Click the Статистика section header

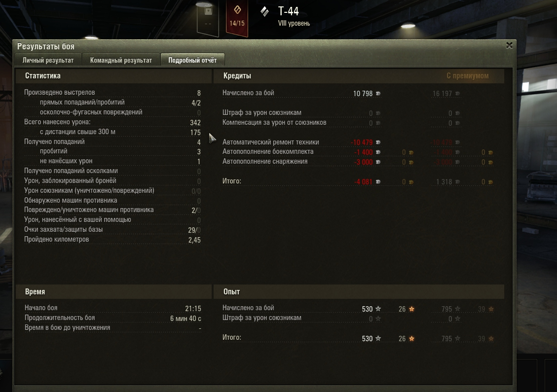pos(42,75)
